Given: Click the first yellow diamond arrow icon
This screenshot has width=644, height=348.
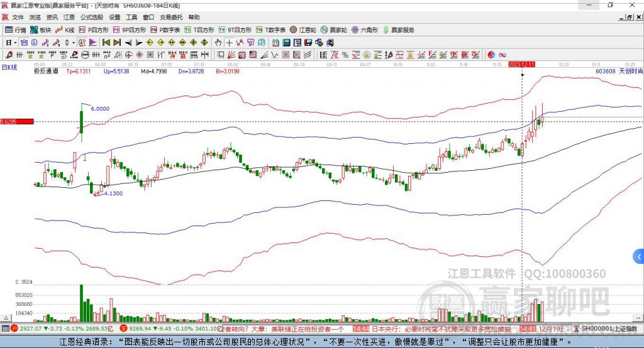Looking at the screenshot, I should (150, 43).
